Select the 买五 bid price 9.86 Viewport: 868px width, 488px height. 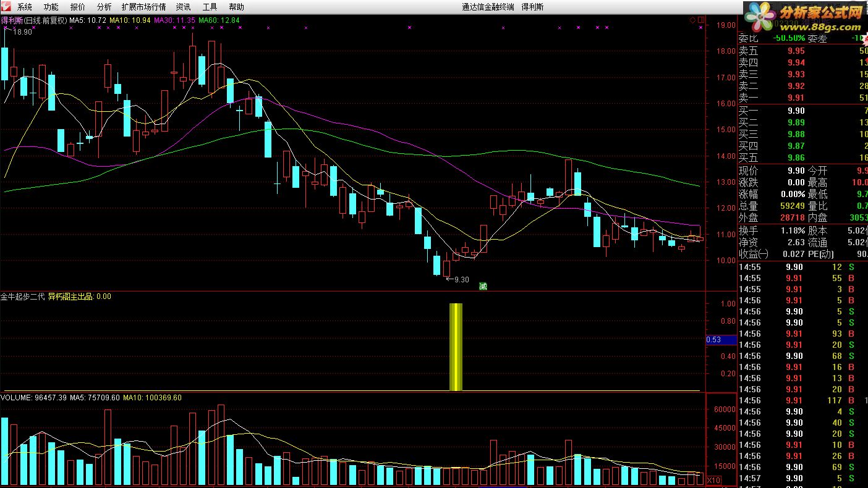(x=796, y=158)
